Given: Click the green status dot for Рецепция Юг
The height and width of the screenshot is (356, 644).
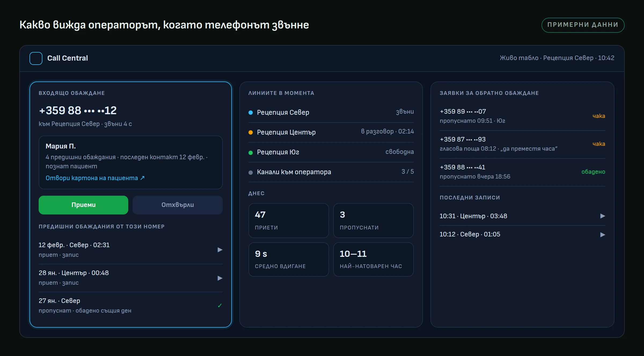Looking at the screenshot, I should click(x=251, y=153).
